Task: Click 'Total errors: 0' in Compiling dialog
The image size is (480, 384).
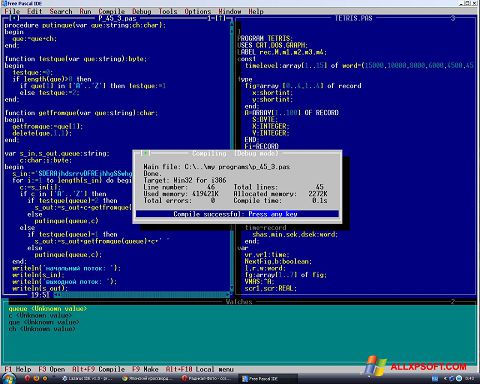Action: click(x=179, y=200)
